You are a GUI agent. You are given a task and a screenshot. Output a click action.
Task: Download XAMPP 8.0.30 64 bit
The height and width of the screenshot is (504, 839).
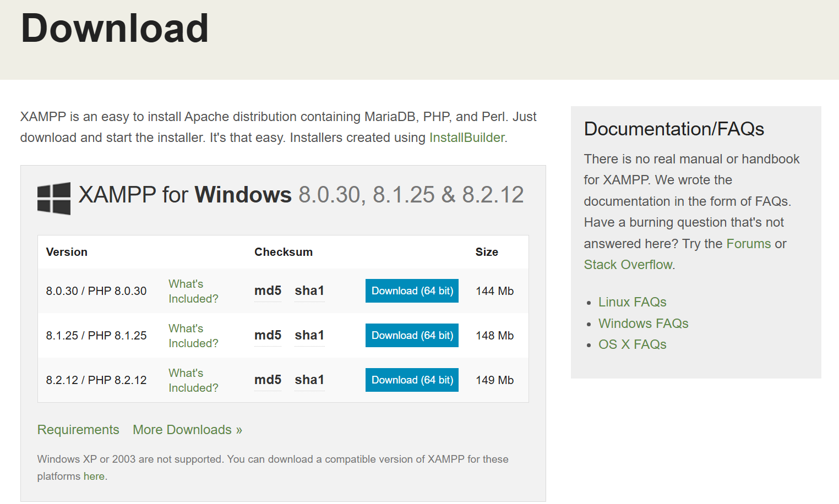click(x=412, y=291)
